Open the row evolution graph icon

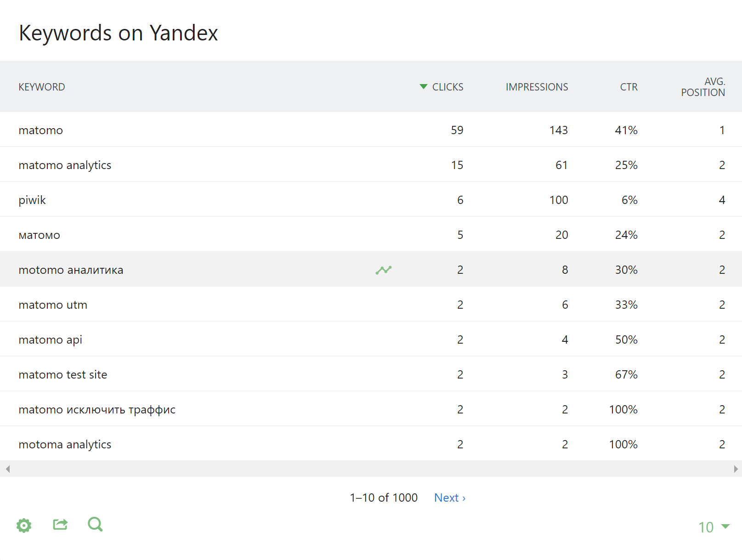[384, 270]
